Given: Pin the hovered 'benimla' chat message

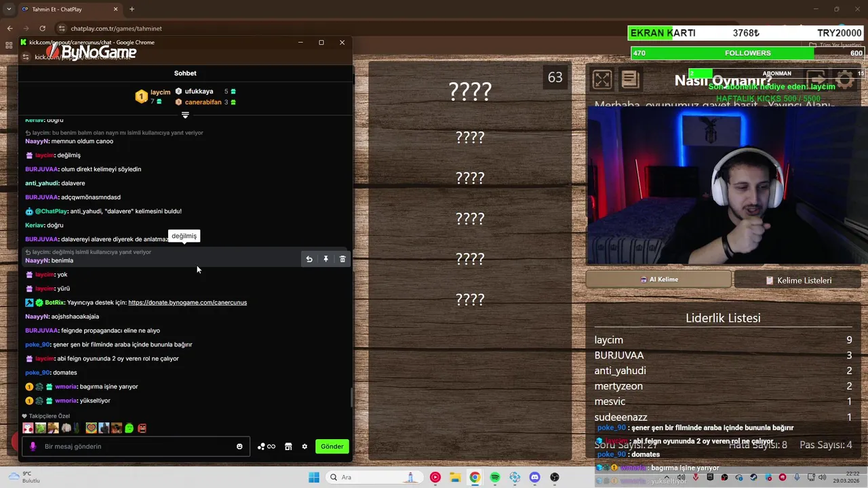Looking at the screenshot, I should pos(325,259).
